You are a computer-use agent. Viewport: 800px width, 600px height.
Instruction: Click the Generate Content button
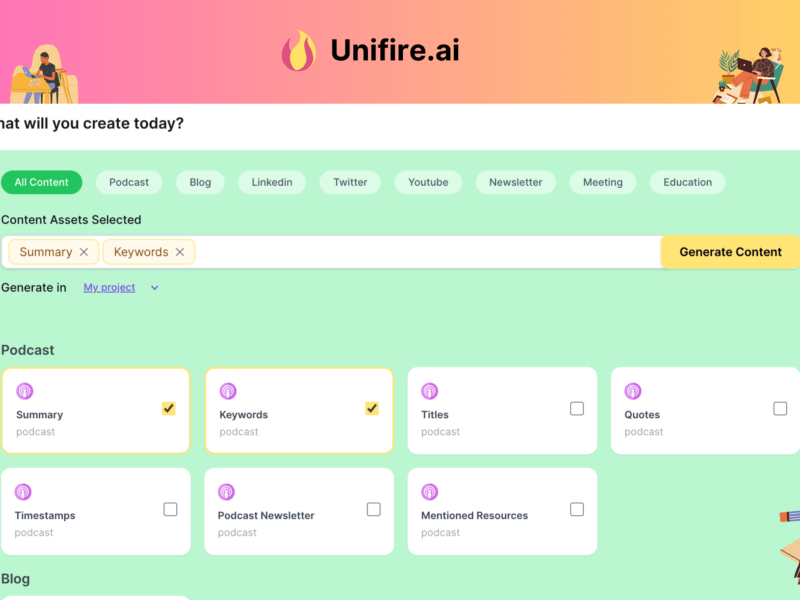[730, 252]
